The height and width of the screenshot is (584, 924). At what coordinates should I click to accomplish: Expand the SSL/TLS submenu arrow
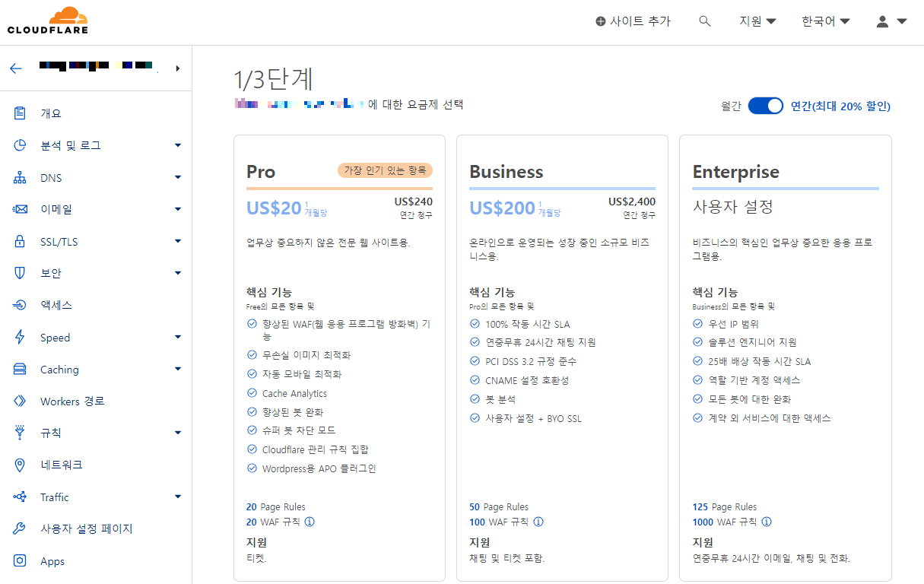(x=178, y=242)
